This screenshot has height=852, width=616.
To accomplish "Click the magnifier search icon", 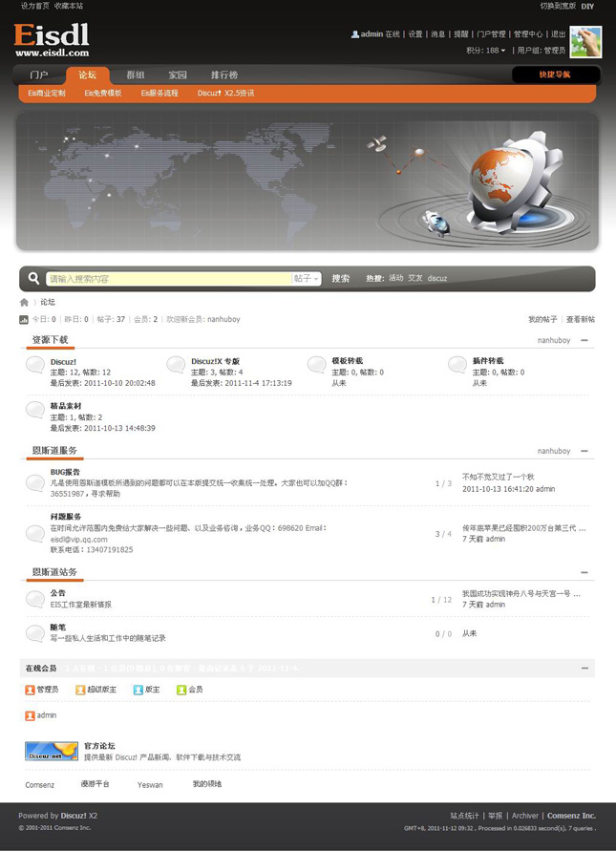I will (34, 279).
